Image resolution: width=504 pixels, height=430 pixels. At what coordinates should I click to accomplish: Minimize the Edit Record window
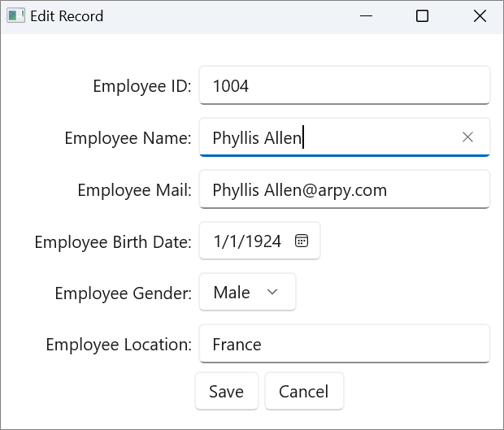pos(367,16)
